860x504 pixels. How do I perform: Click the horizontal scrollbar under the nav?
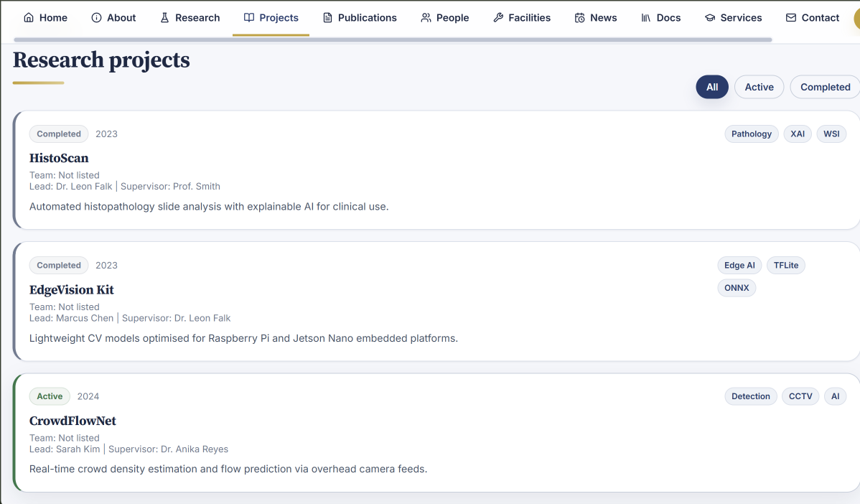[393, 39]
